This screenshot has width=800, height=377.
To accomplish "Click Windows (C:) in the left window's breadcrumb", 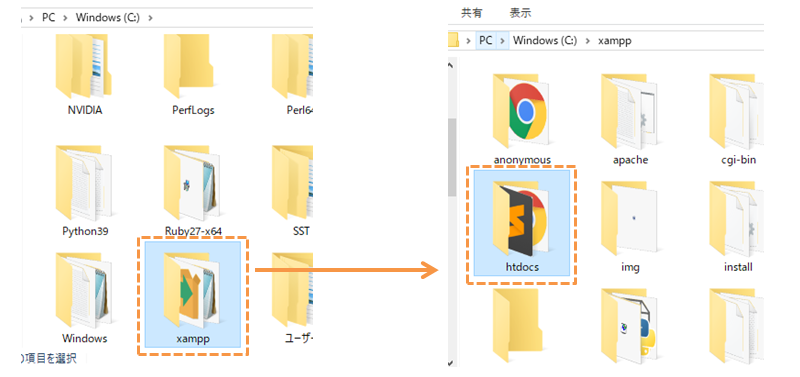I will (108, 17).
